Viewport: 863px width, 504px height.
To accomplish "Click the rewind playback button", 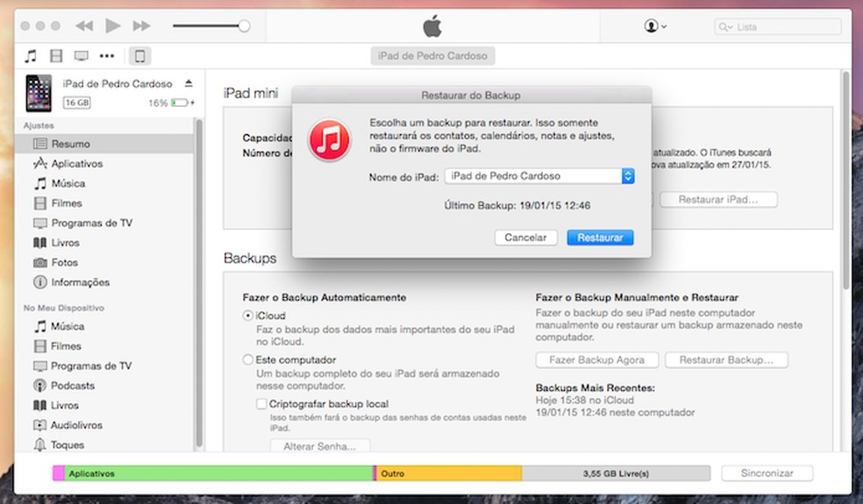I will click(84, 25).
